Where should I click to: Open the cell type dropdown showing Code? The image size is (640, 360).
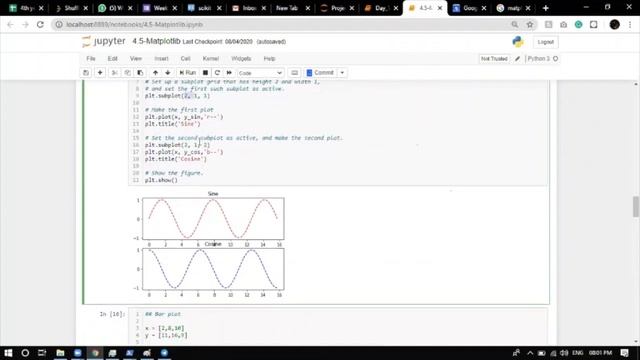pyautogui.click(x=260, y=73)
